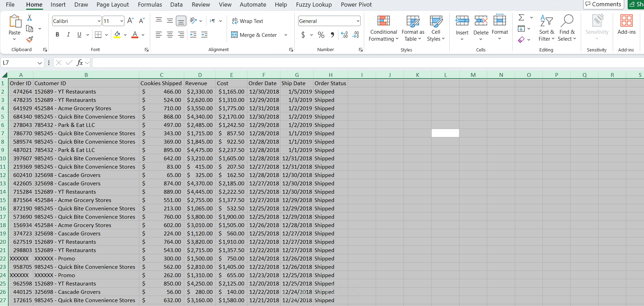Expand the Paste options arrow
The image size is (644, 306).
click(14, 39)
